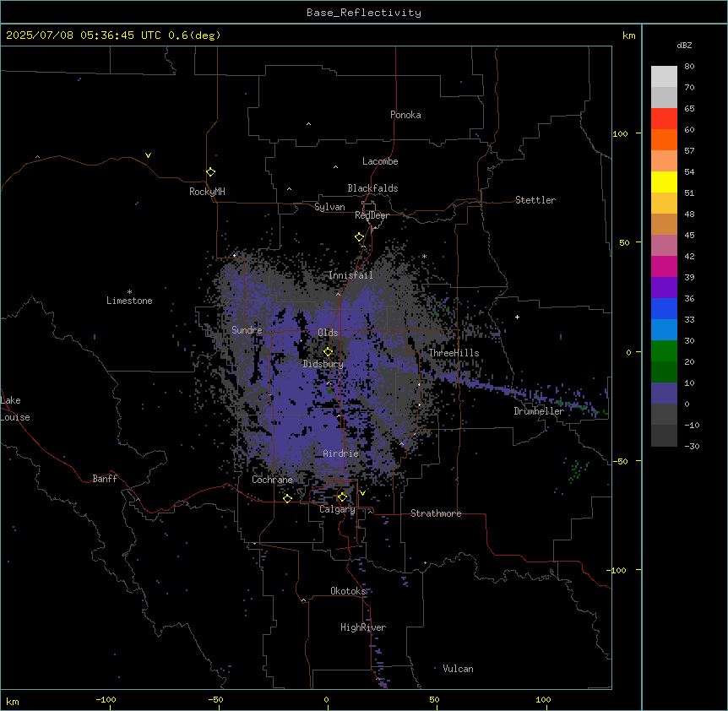
Task: Click the Innisfail city label
Action: pos(350,275)
